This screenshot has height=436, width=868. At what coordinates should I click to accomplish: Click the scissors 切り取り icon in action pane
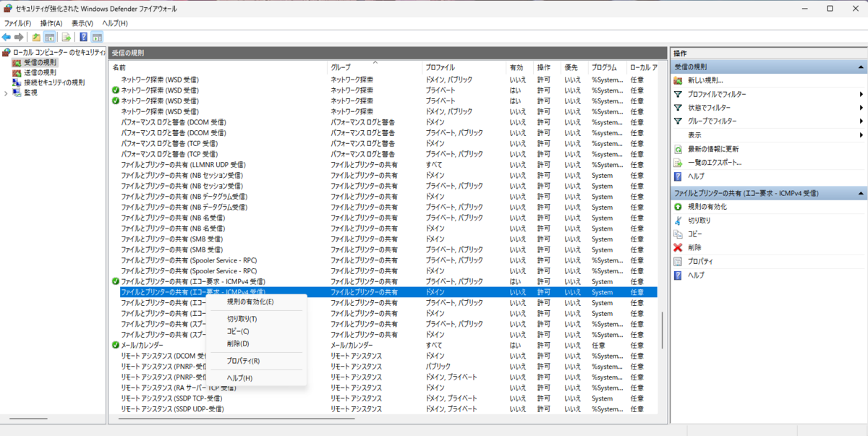(x=678, y=221)
